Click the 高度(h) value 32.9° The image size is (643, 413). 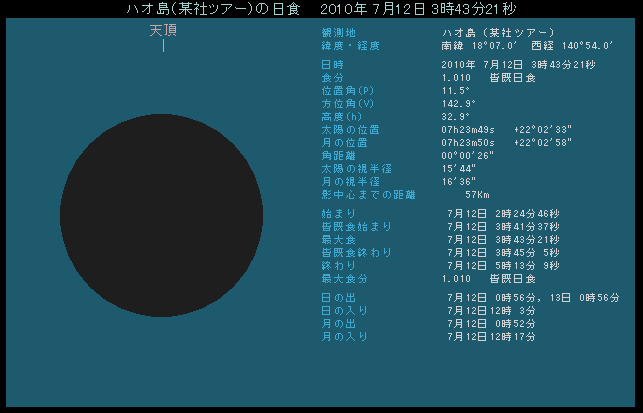click(455, 116)
